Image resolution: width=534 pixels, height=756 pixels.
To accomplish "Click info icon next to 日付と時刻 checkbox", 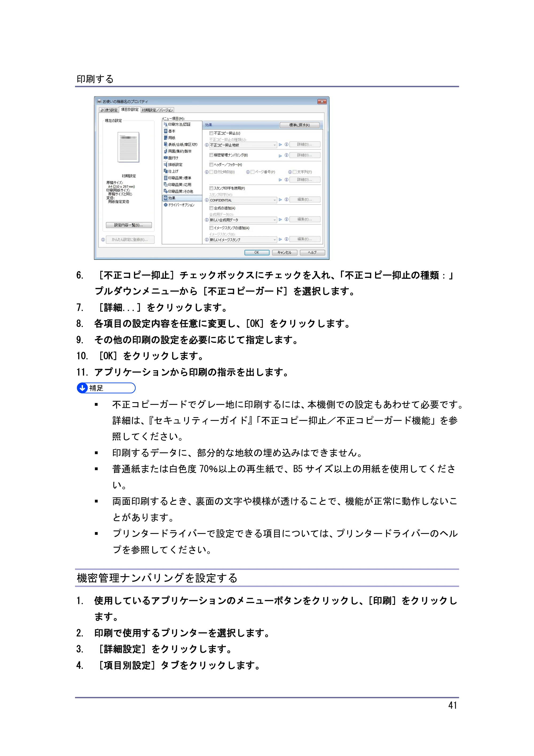I will (x=207, y=172).
